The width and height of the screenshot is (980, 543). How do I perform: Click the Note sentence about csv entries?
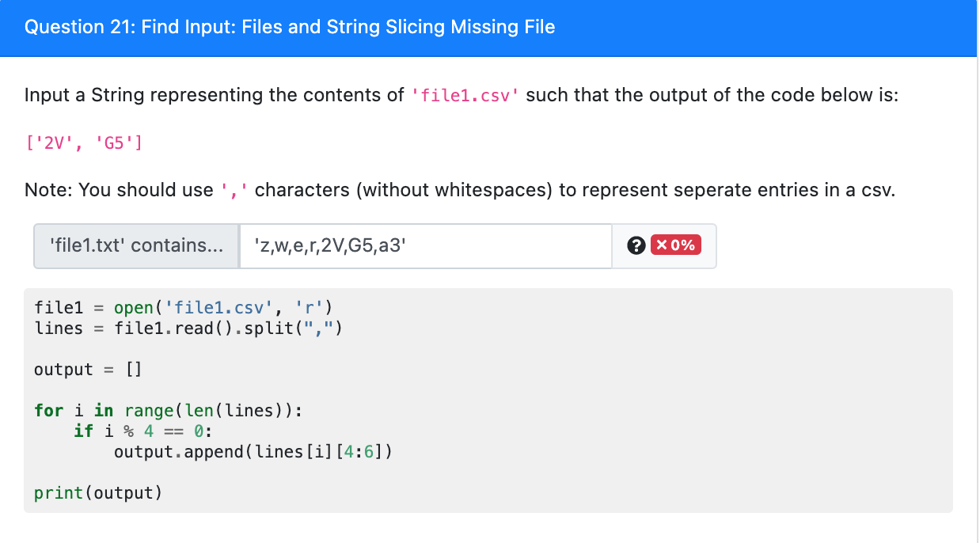coord(460,191)
